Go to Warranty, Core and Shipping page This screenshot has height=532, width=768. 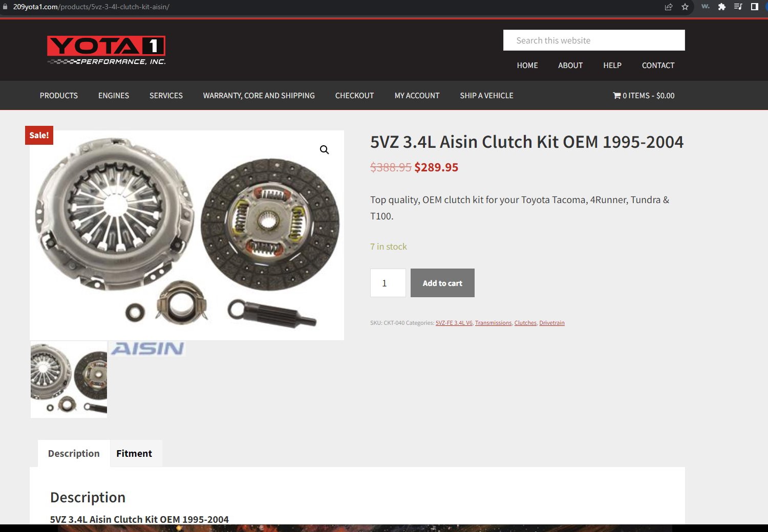259,96
